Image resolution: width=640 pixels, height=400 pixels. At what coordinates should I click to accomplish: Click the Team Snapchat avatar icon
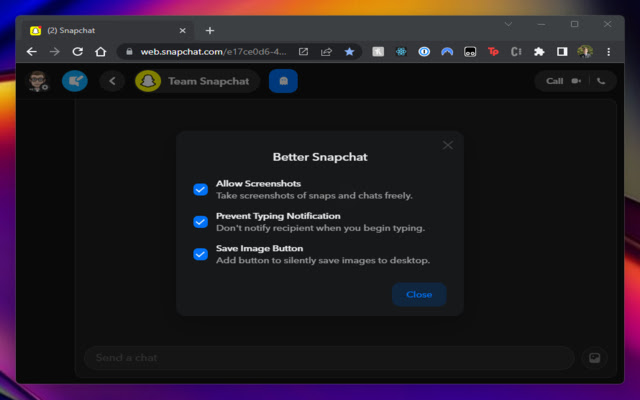[x=148, y=81]
